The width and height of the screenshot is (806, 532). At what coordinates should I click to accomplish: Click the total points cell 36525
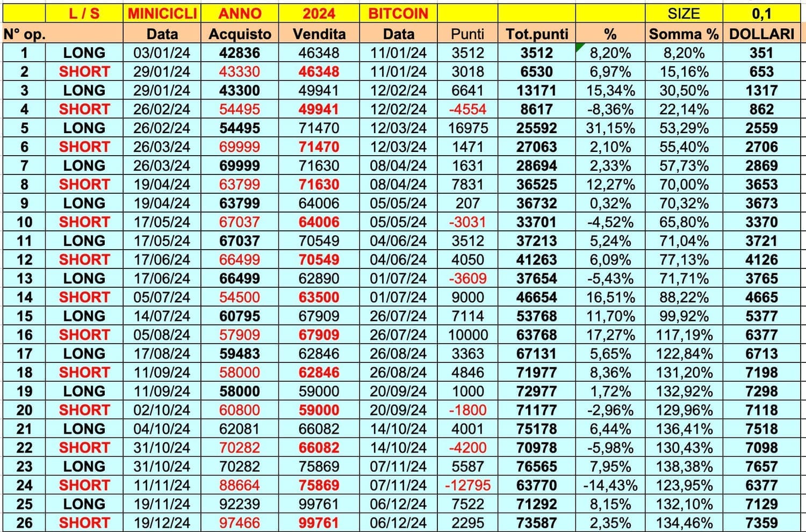click(x=537, y=184)
